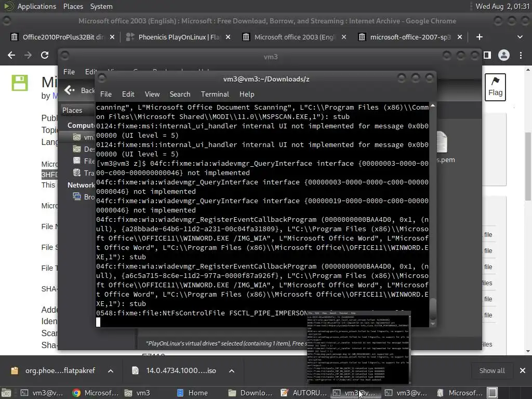Go back in Chrome

pos(11,55)
